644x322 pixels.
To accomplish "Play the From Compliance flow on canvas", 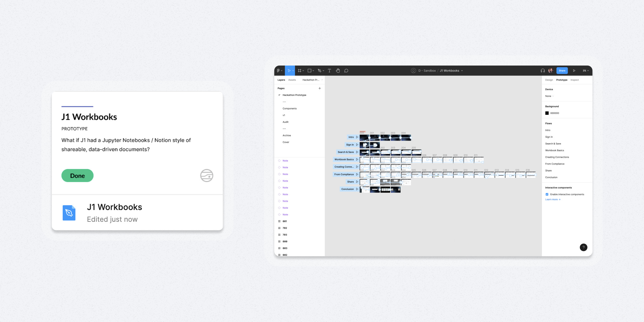I will point(357,174).
